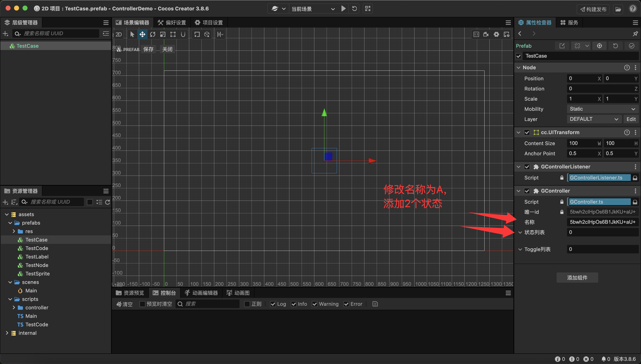Click the prefab 保存 button
This screenshot has height=364, width=641.
click(x=148, y=49)
